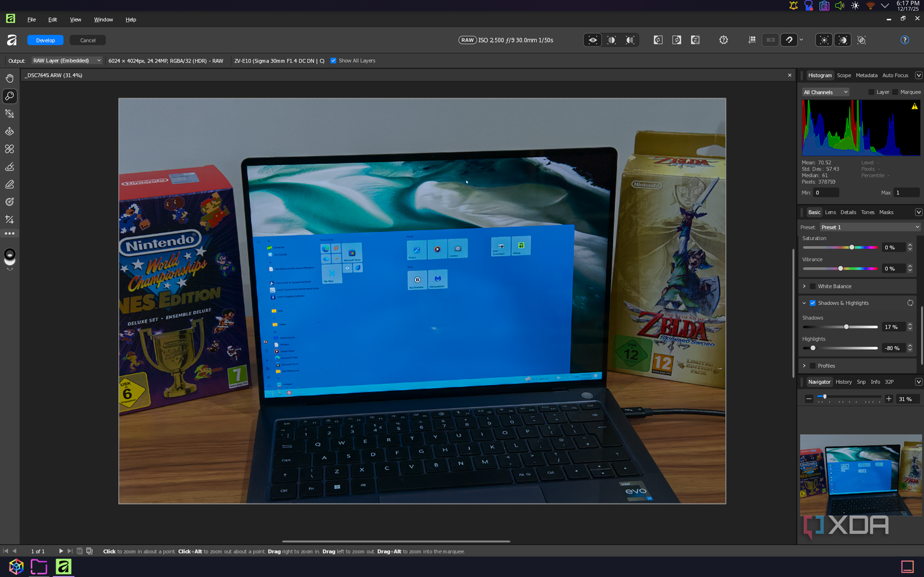This screenshot has height=577, width=924.
Task: Switch to split view mode
Action: click(612, 40)
